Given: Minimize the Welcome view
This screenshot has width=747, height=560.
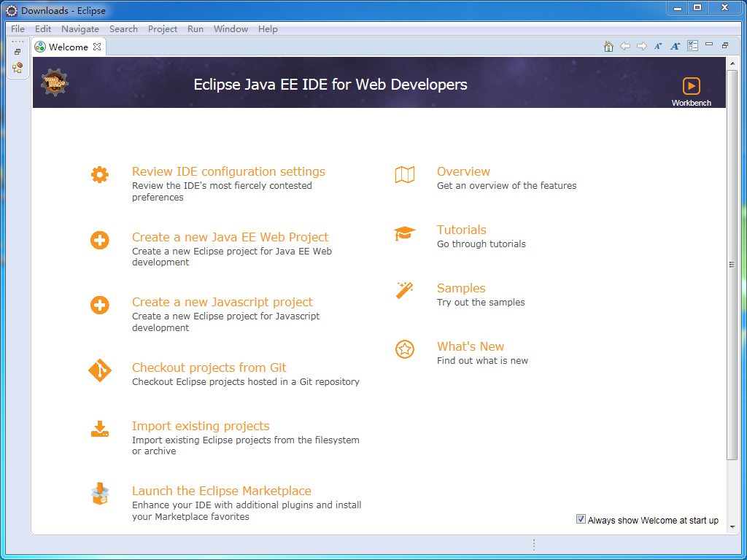Looking at the screenshot, I should (709, 44).
